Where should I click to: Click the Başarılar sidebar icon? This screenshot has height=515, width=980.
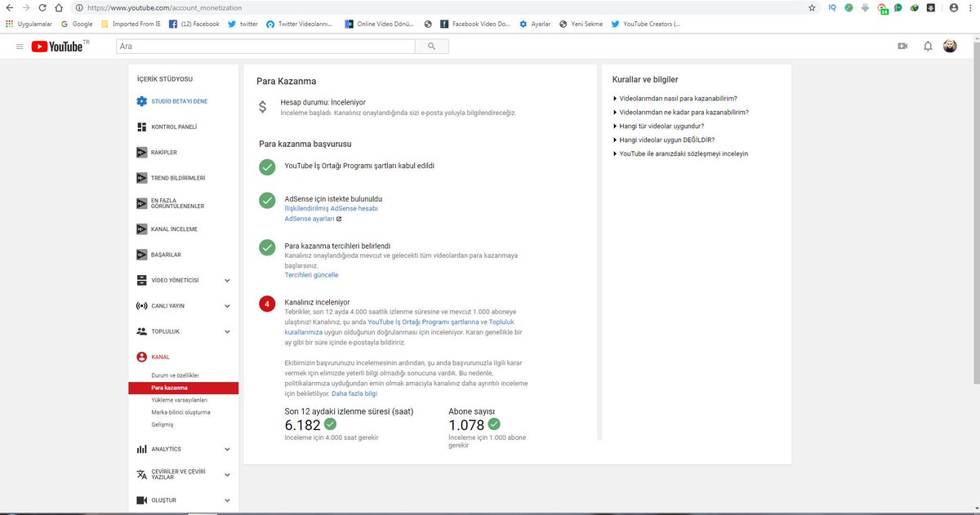[x=141, y=255]
